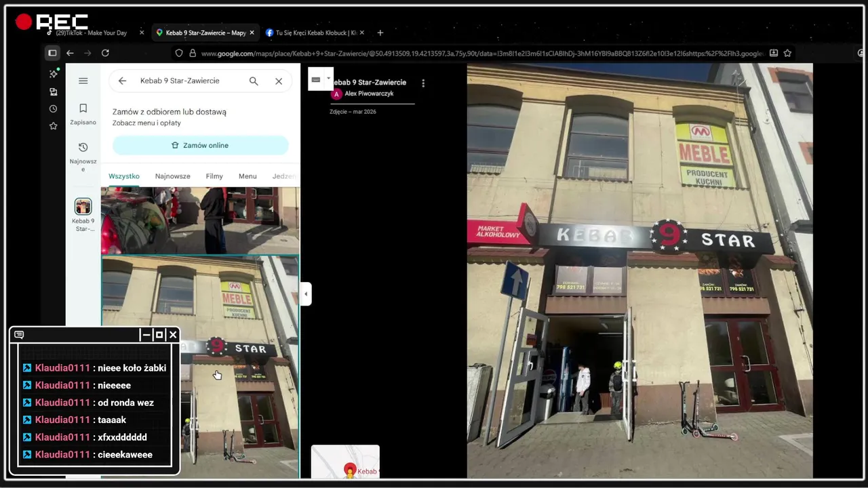Select the Menu photo tab

tap(248, 176)
